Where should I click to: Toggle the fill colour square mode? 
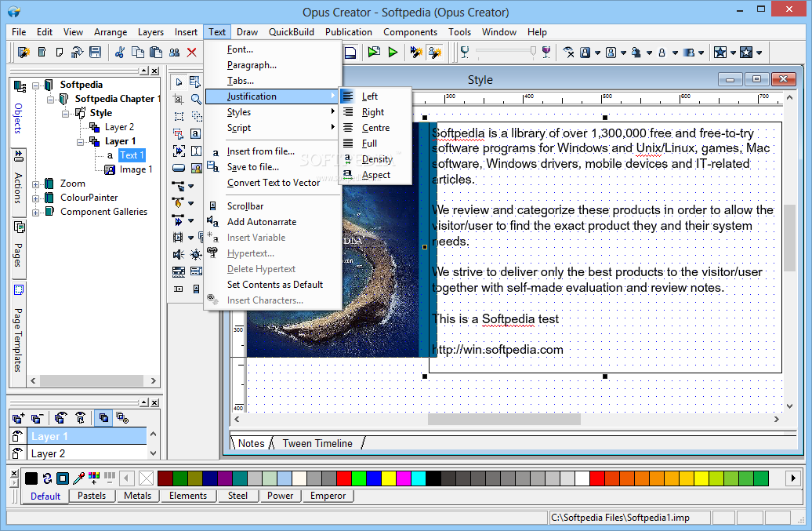tap(63, 478)
